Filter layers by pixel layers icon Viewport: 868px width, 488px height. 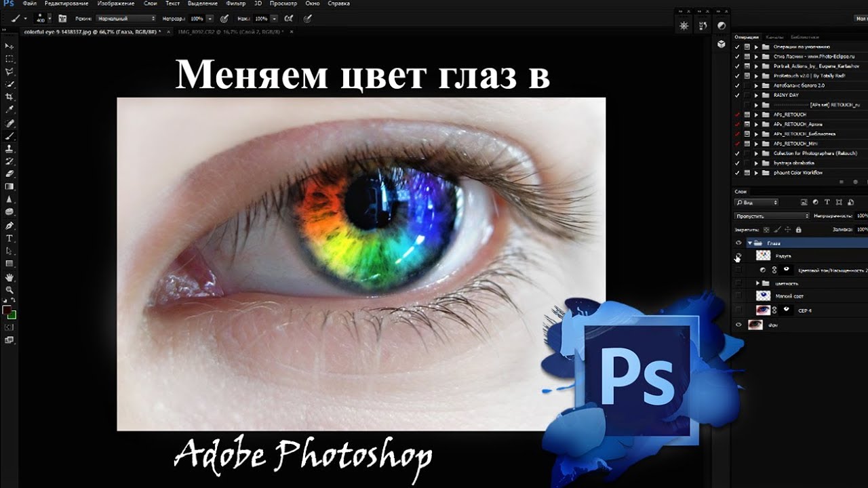tap(804, 203)
